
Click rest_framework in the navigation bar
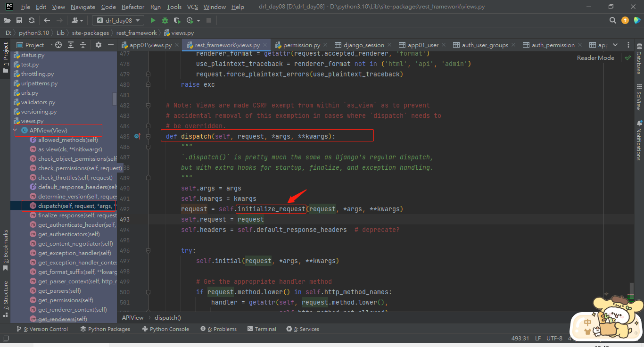[137, 33]
